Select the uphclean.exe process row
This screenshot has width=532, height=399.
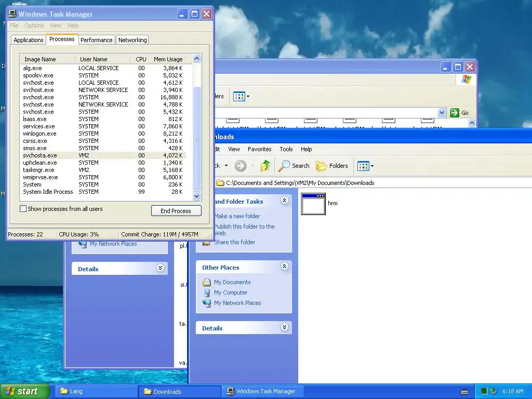pyautogui.click(x=103, y=163)
